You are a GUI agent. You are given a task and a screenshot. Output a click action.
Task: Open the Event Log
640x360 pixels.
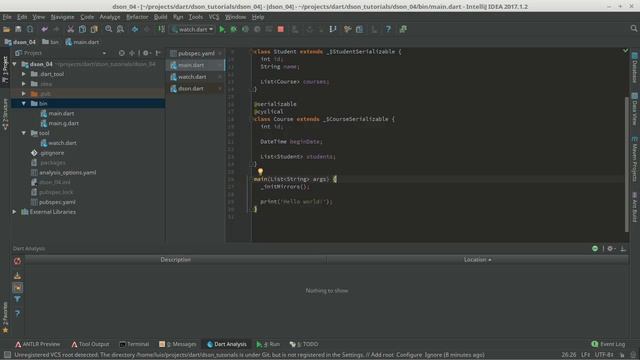[608, 344]
